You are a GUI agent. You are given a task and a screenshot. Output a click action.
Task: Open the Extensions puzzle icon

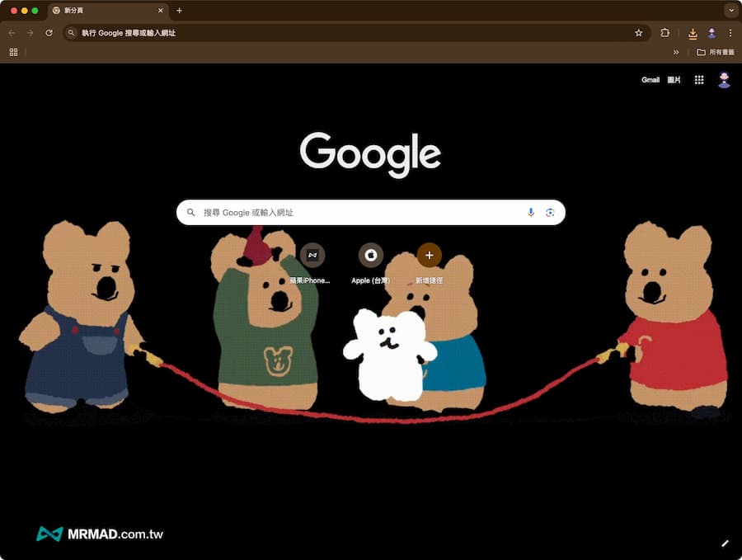click(x=665, y=33)
